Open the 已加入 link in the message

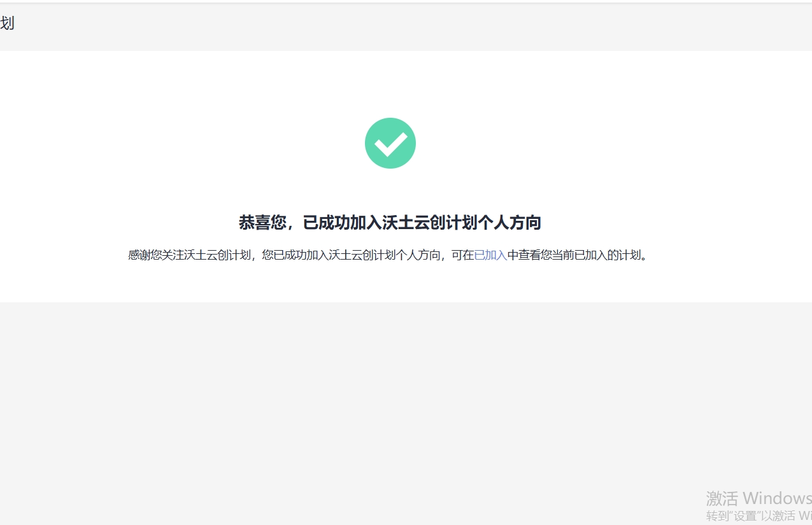pos(490,255)
